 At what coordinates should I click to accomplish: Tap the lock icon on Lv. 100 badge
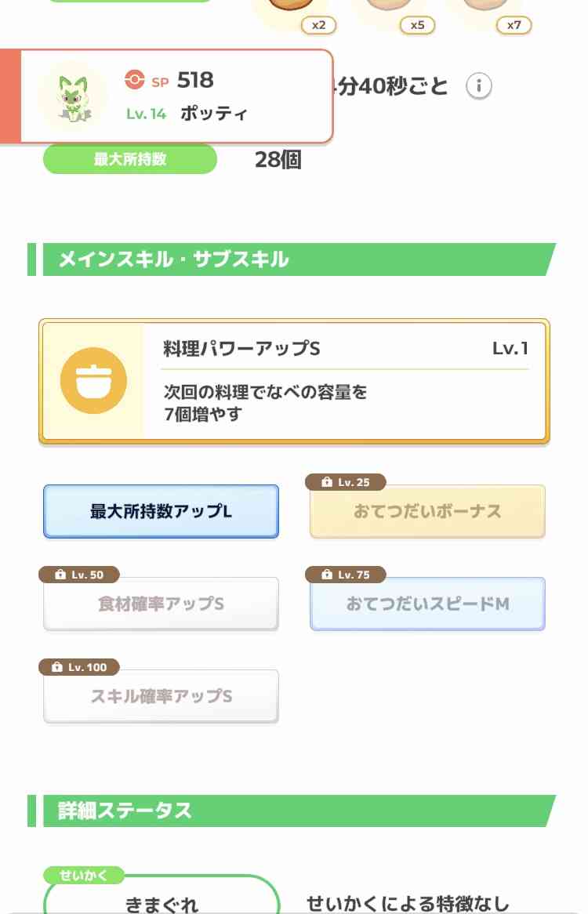point(57,667)
